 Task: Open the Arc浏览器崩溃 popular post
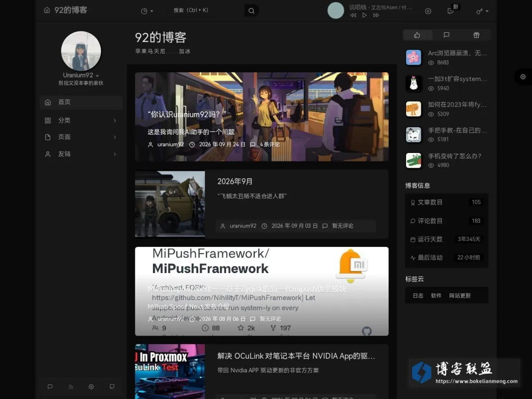(x=458, y=53)
